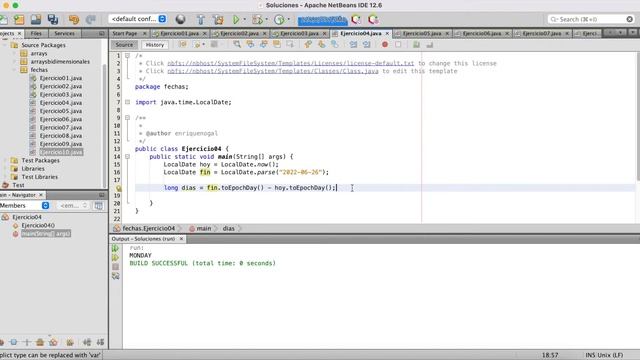Click the Comment lines icon
The width and height of the screenshot is (640, 360).
416,44
